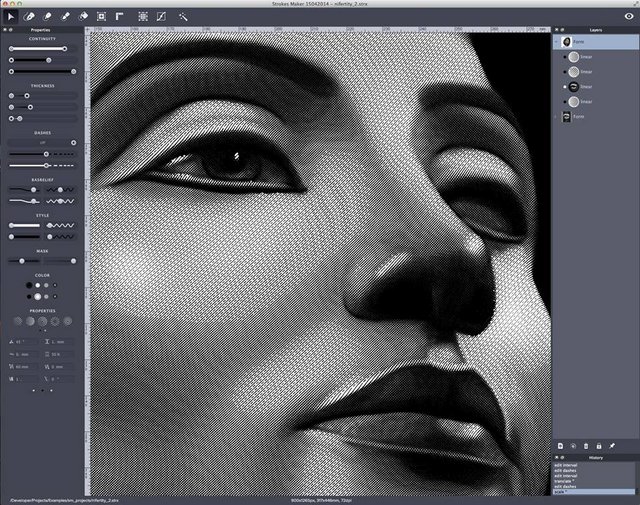Activate the magic wand tool

(x=183, y=16)
